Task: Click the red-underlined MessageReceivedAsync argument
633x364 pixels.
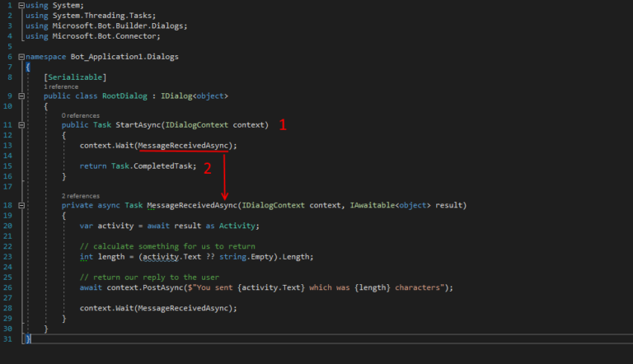Action: [x=184, y=146]
